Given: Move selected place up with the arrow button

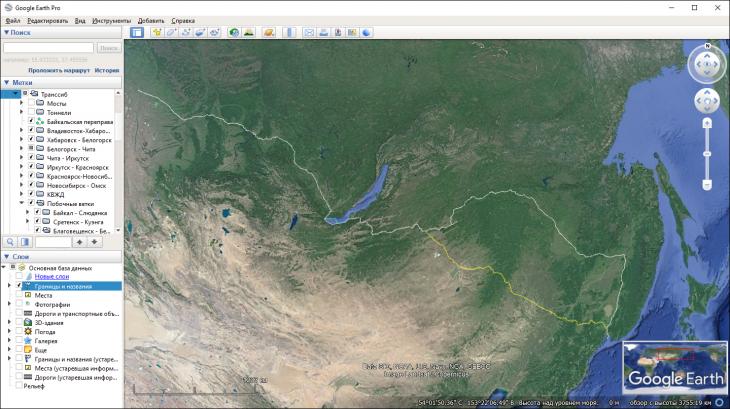Looking at the screenshot, I should [80, 242].
